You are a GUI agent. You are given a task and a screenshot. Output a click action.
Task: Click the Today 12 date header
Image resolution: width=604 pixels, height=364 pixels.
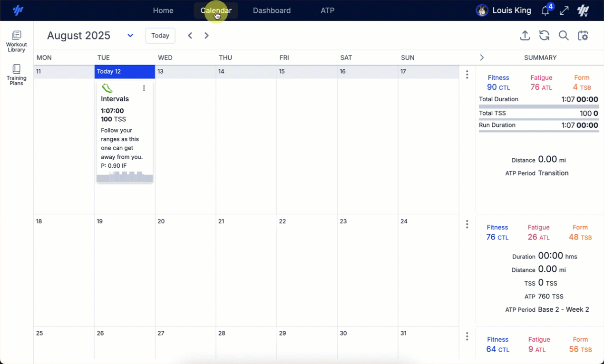(x=125, y=72)
